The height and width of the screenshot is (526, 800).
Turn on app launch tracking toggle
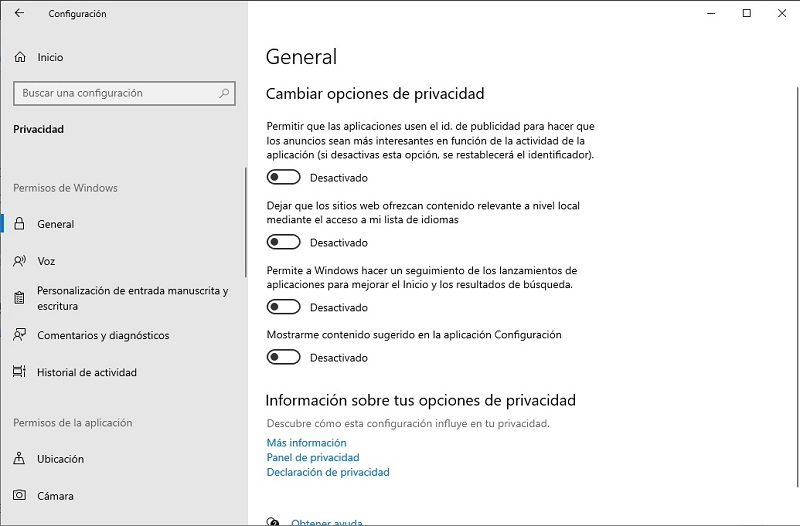click(x=284, y=307)
